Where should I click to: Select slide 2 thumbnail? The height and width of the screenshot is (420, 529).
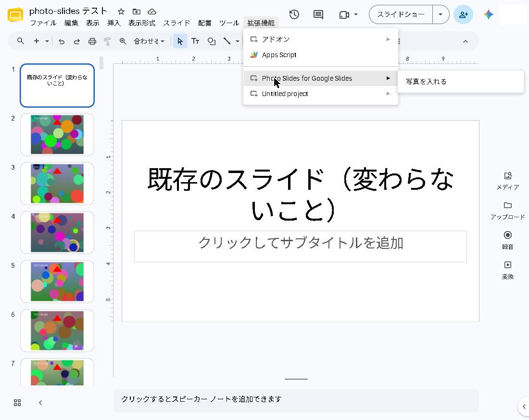click(x=57, y=135)
